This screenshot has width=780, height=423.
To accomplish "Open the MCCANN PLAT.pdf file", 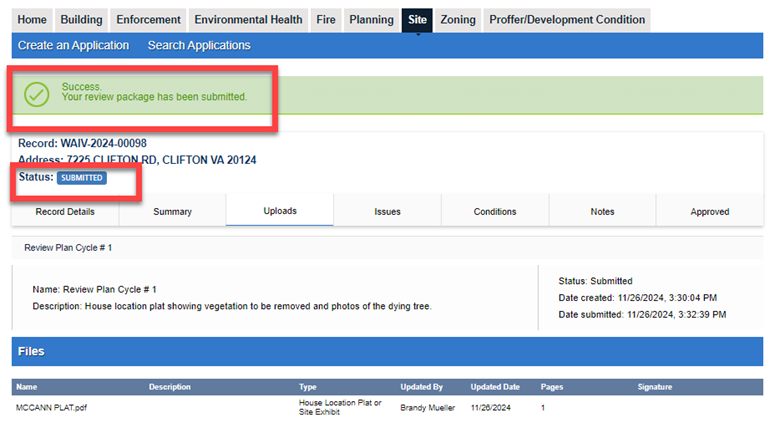I will (49, 408).
